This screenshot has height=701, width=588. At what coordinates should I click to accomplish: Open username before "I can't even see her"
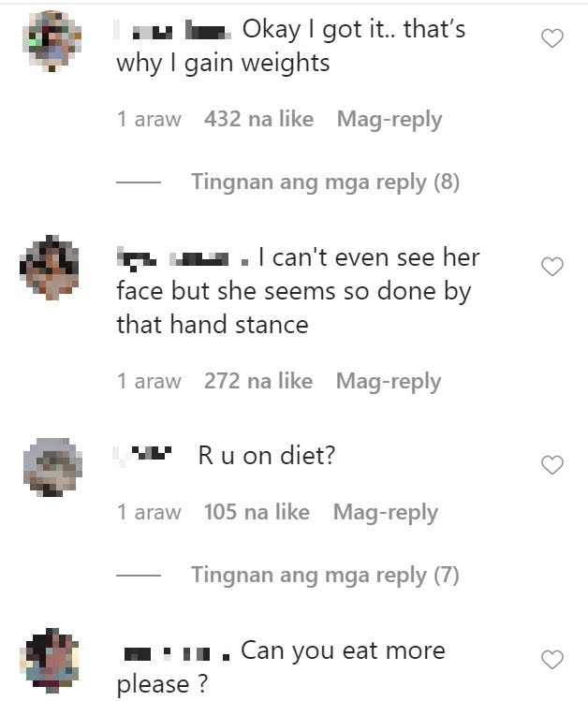click(x=183, y=259)
